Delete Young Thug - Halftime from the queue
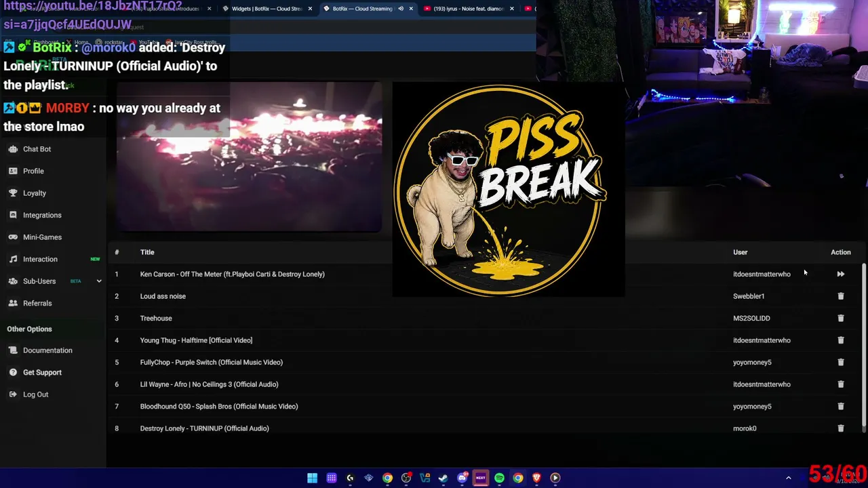Viewport: 868px width, 488px height. click(840, 340)
